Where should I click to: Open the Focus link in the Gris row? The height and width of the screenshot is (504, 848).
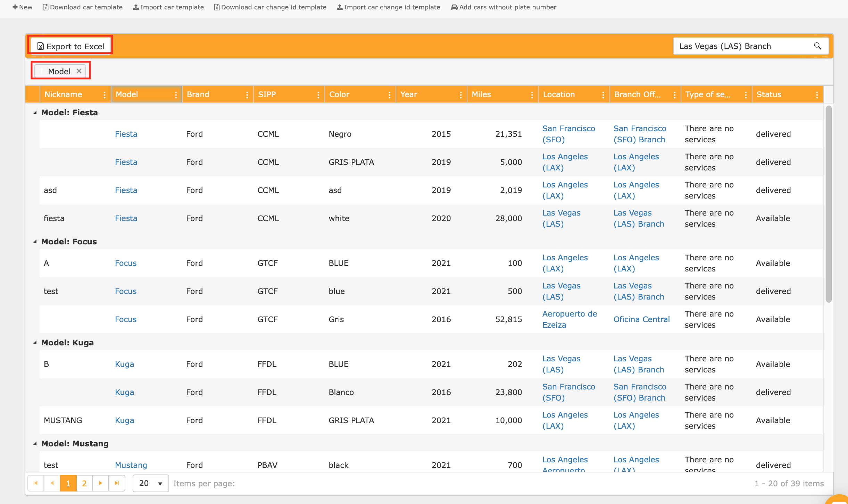point(126,319)
